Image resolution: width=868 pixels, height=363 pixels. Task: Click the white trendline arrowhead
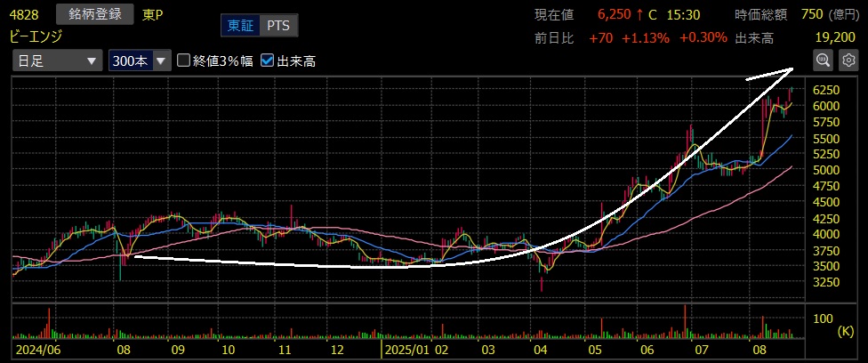tap(785, 70)
